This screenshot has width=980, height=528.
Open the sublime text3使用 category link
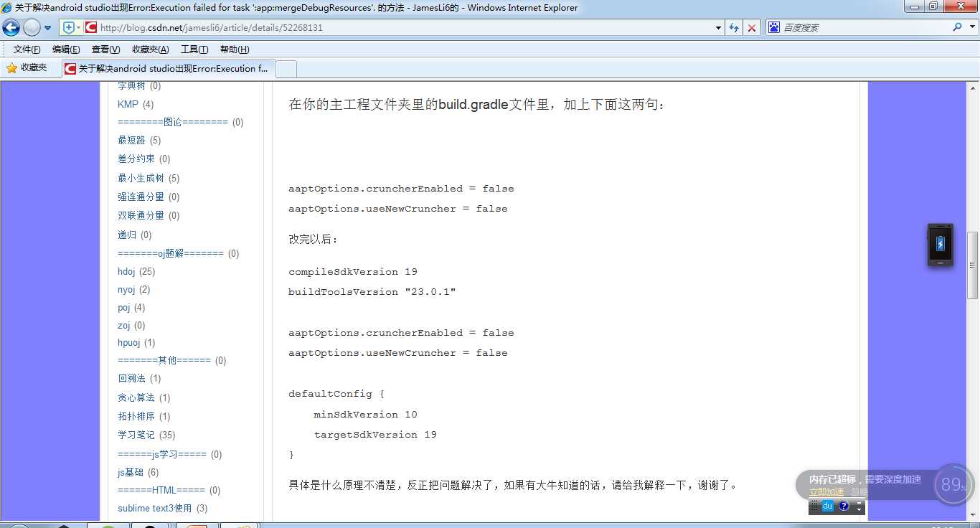pyautogui.click(x=155, y=508)
